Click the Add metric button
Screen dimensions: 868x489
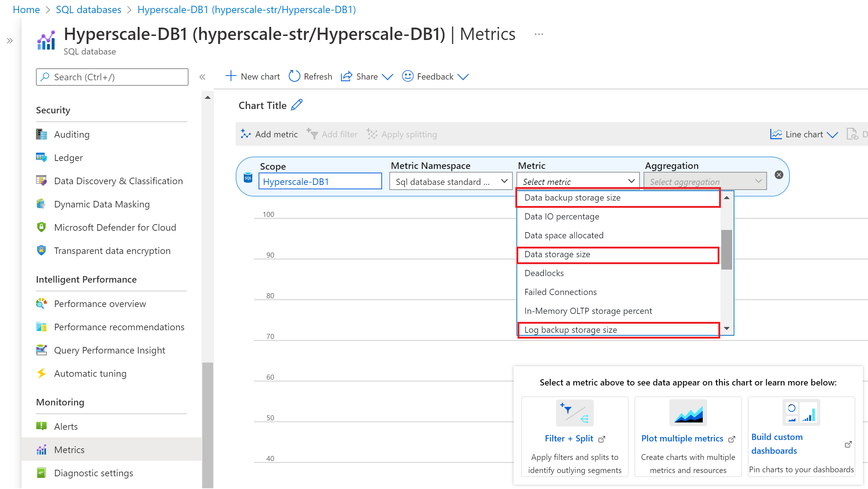point(269,134)
